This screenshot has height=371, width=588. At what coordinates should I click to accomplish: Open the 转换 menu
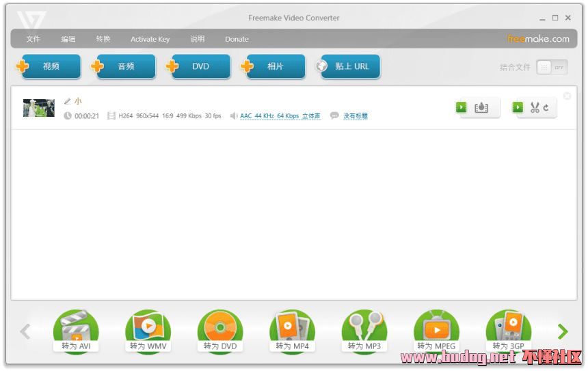pyautogui.click(x=103, y=39)
